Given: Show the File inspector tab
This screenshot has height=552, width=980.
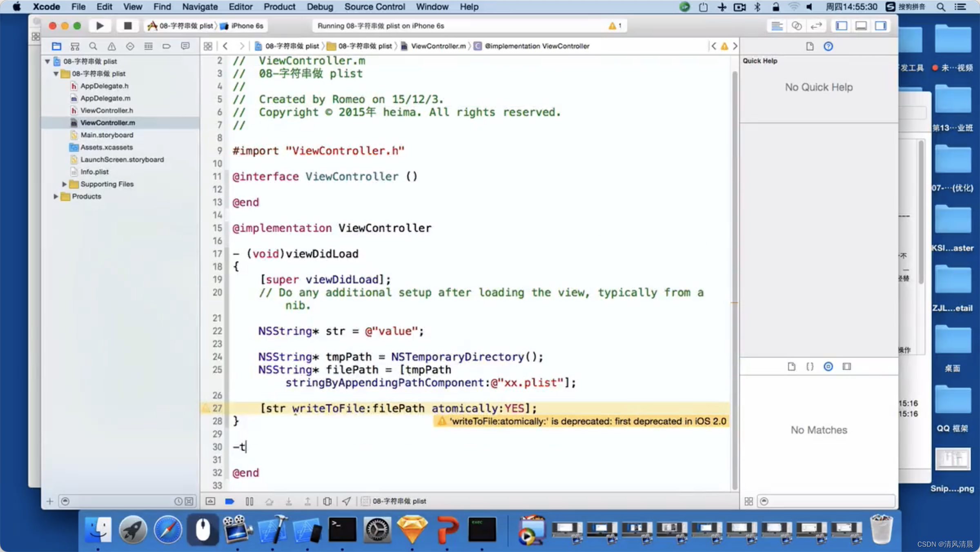Looking at the screenshot, I should [x=810, y=46].
